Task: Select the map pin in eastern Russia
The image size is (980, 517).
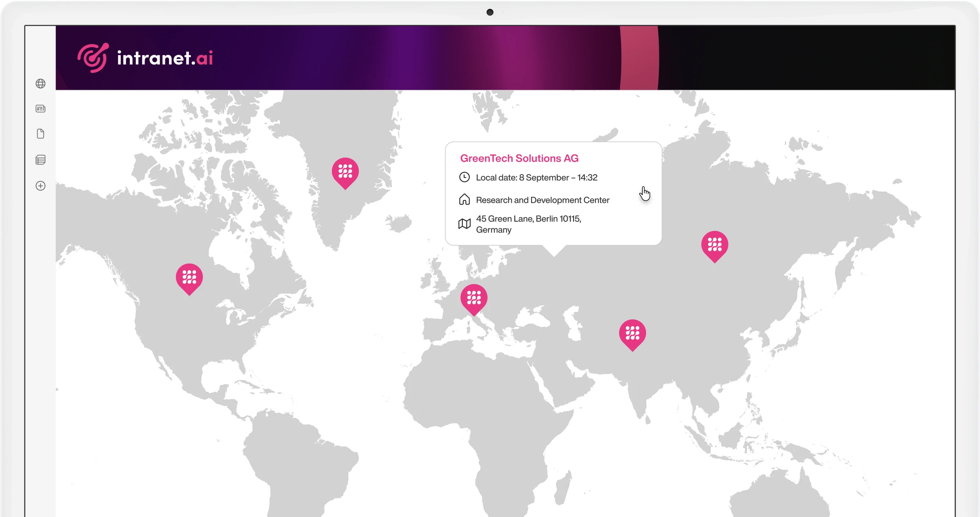Action: coord(715,245)
